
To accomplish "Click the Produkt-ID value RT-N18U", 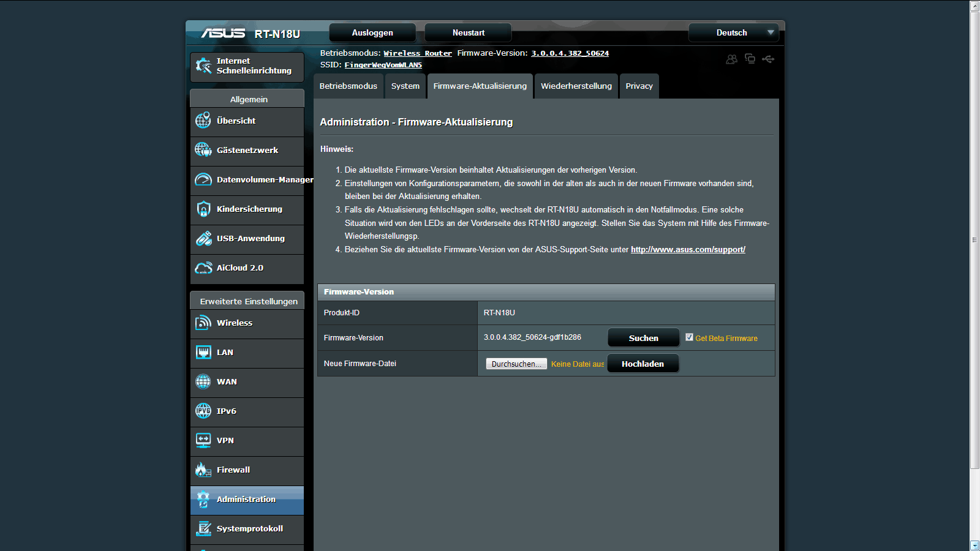I will (x=499, y=313).
